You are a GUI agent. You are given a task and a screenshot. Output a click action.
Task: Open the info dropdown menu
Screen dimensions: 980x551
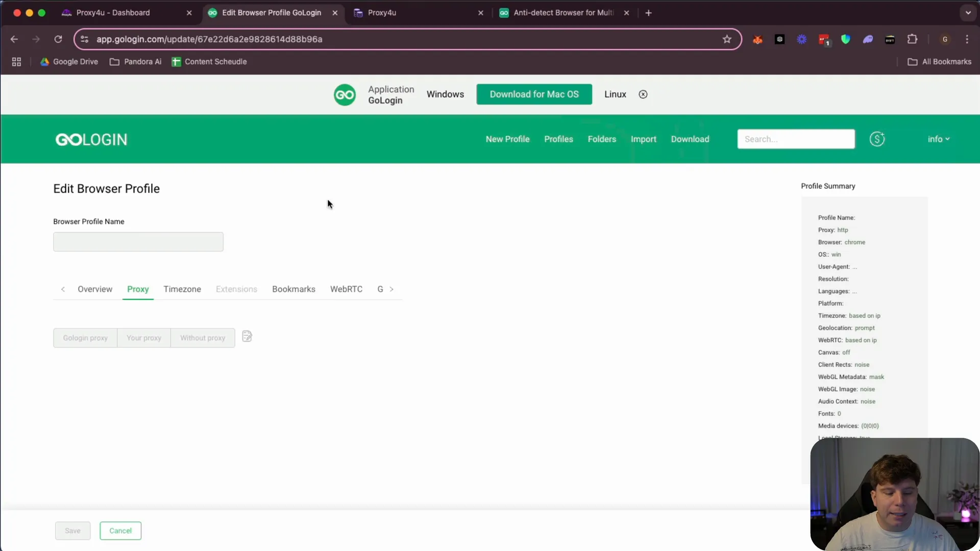point(939,139)
